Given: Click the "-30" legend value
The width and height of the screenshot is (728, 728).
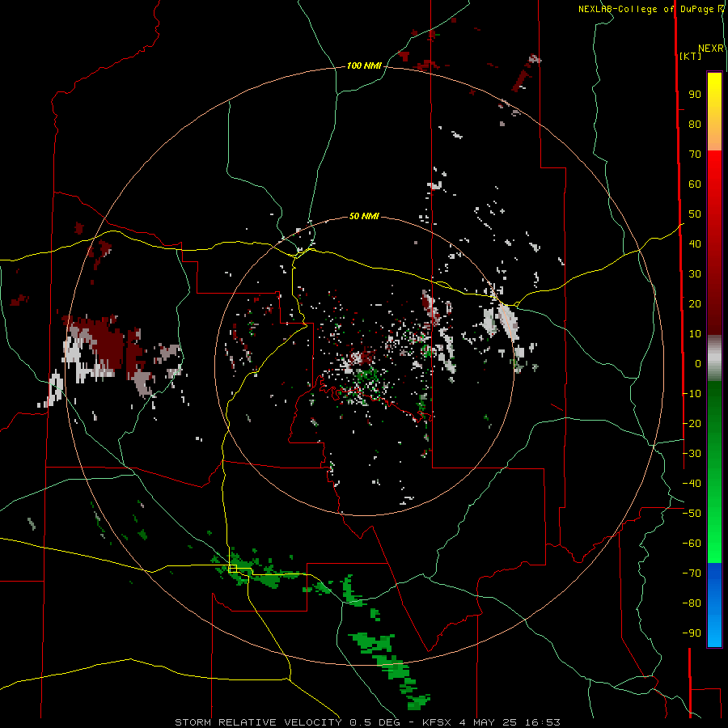Looking at the screenshot, I should pyautogui.click(x=692, y=454).
